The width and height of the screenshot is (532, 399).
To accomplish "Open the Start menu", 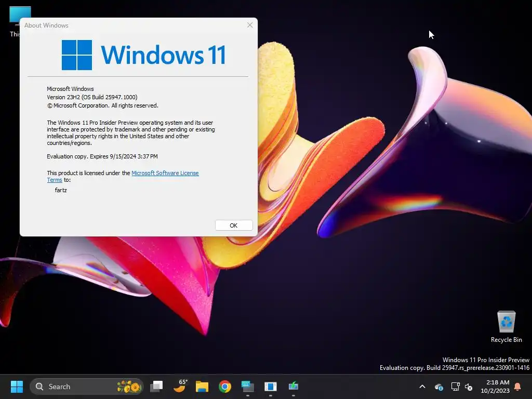I will 17,387.
